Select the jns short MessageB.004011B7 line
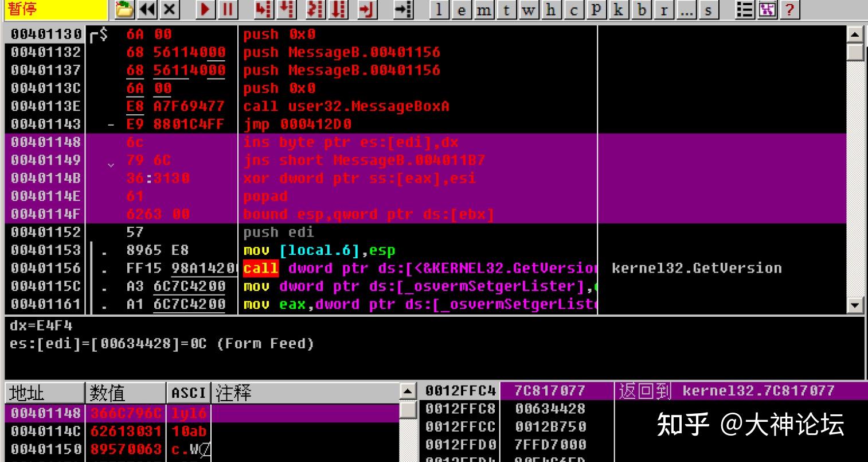The image size is (868, 462). 364,160
